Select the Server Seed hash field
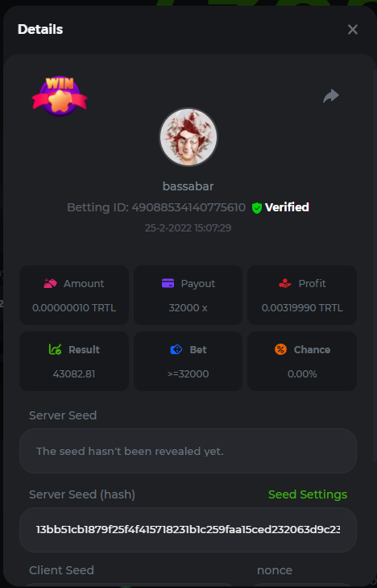This screenshot has width=377, height=588. [188, 529]
